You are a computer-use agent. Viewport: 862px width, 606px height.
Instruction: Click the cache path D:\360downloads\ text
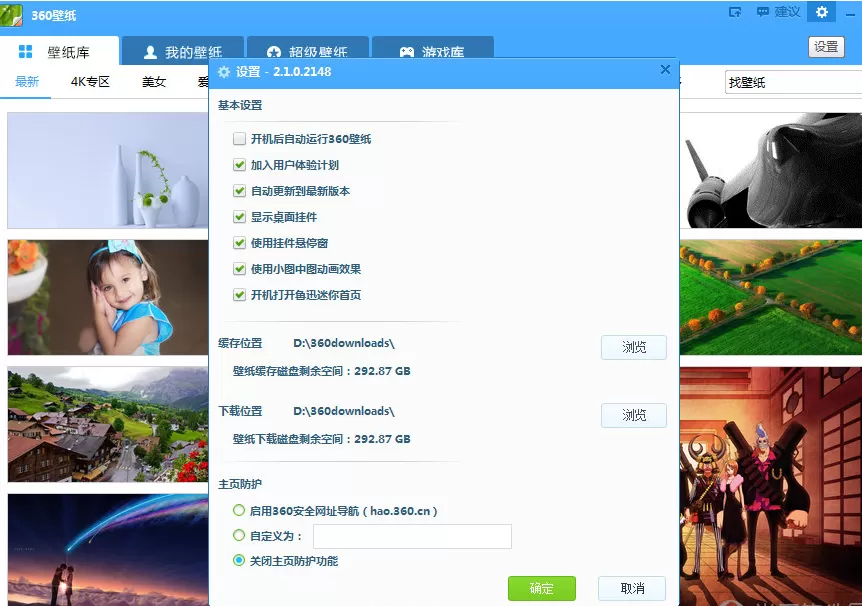(x=344, y=343)
